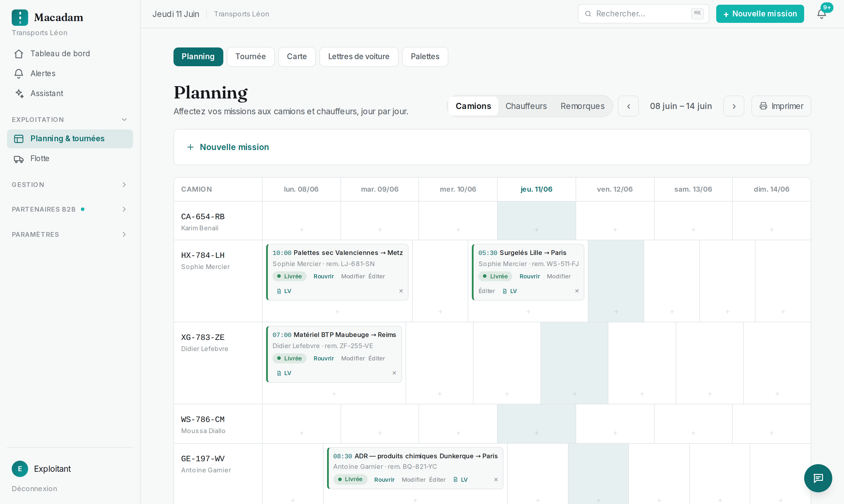Switch to the Palettes tab

click(425, 57)
